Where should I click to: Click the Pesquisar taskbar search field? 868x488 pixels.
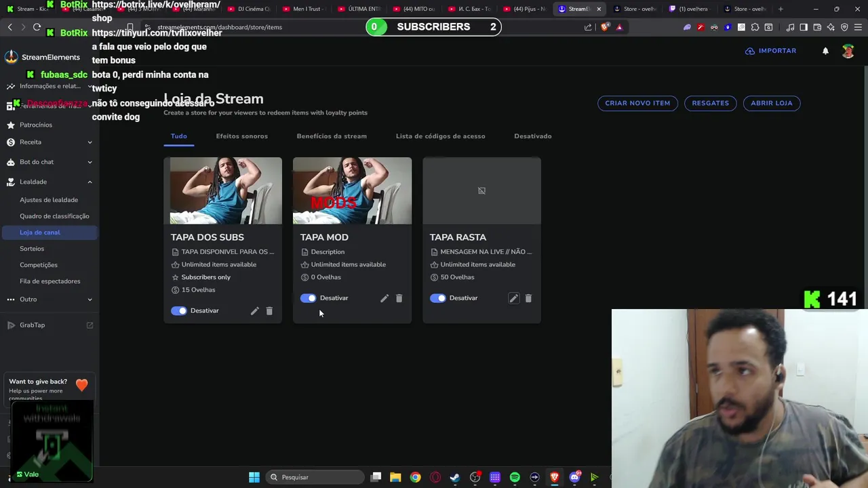click(314, 477)
